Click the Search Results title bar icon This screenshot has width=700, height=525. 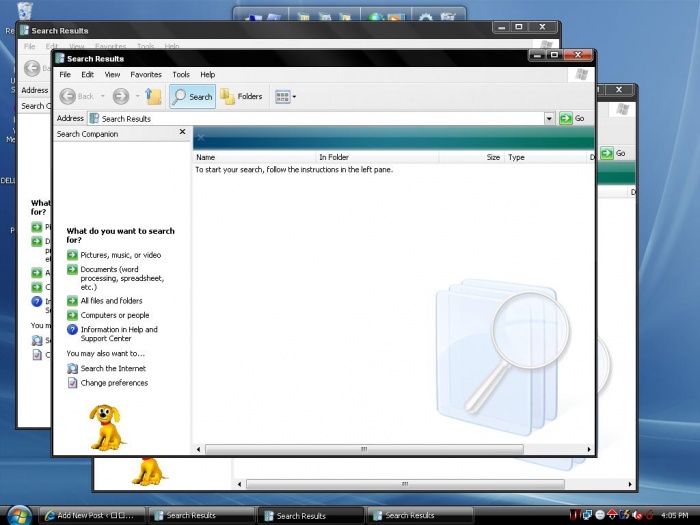[60, 58]
